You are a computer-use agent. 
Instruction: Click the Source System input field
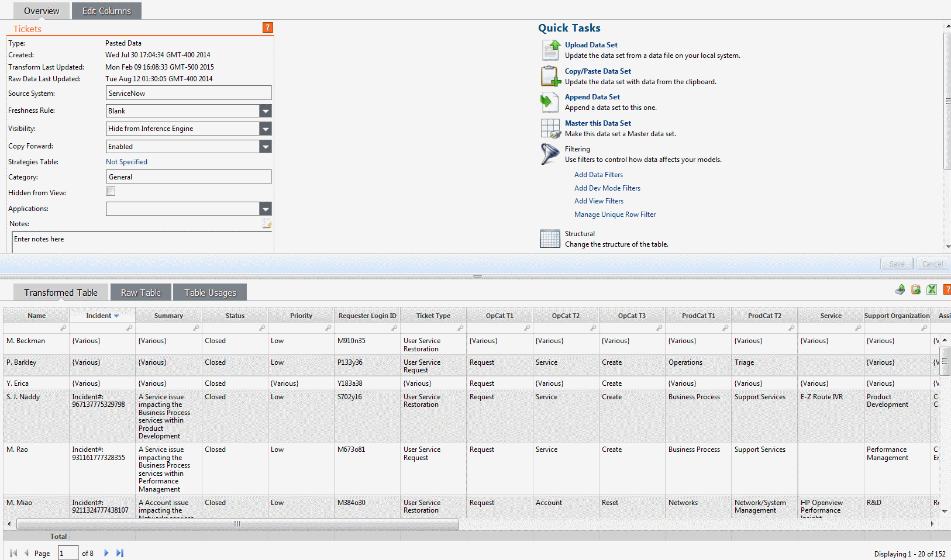189,93
